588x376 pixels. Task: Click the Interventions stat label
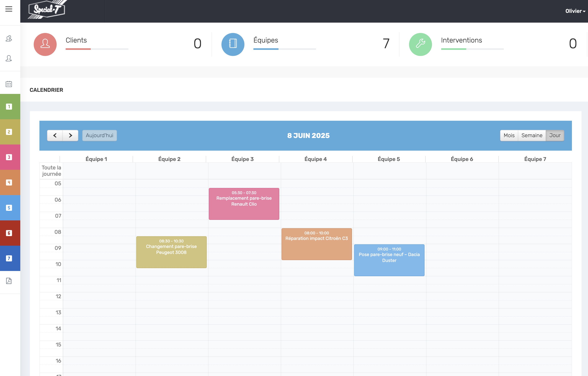pos(461,40)
